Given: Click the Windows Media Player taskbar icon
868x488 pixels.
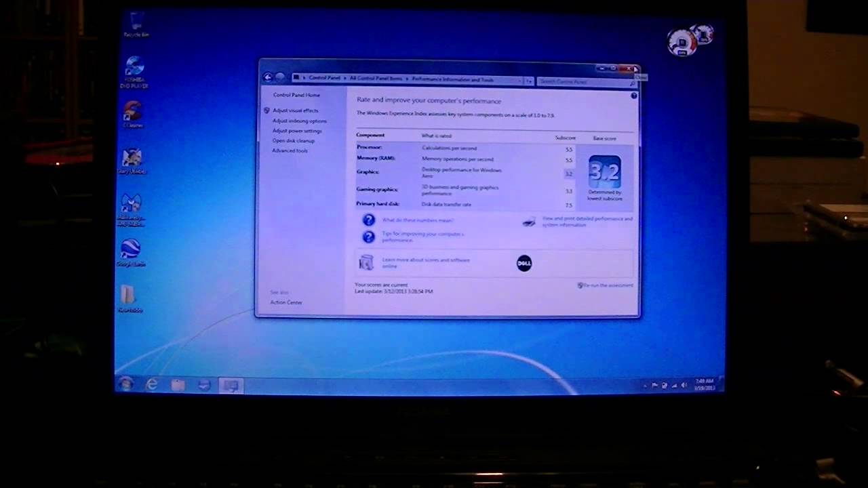Looking at the screenshot, I should click(x=204, y=386).
